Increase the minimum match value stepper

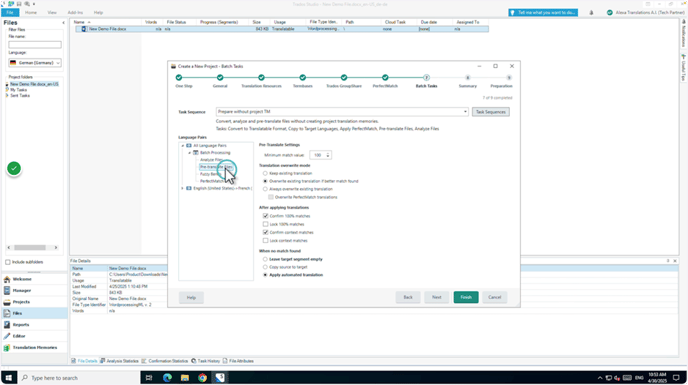328,154
